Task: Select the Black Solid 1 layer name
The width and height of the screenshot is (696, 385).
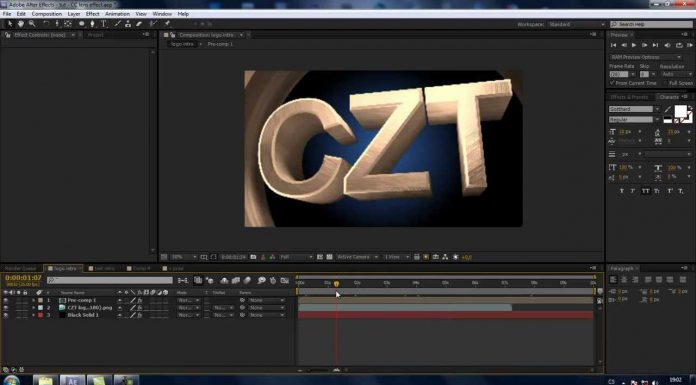Action: [83, 315]
